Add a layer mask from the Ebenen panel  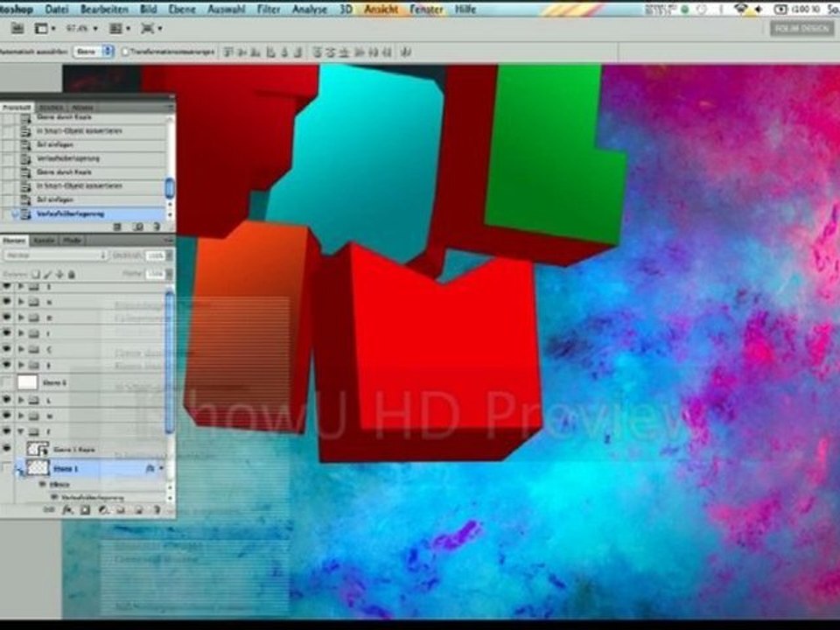pos(85,510)
